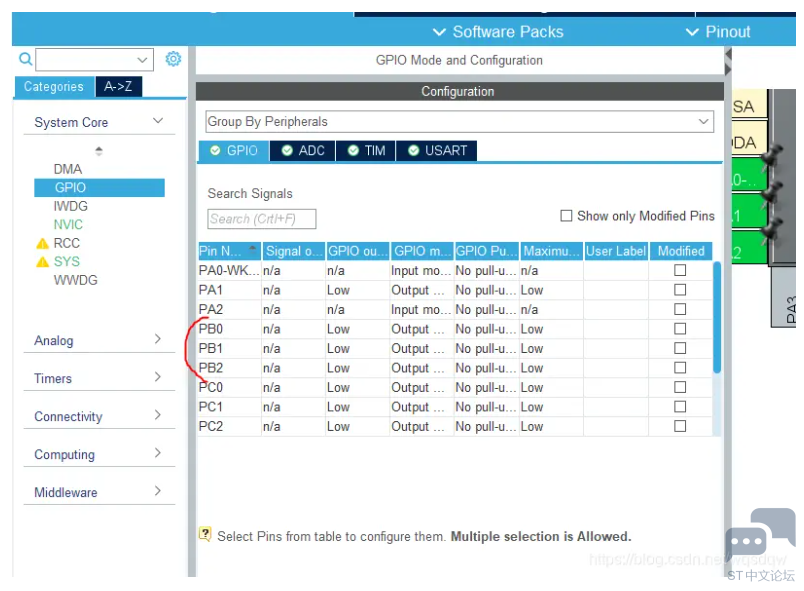This screenshot has height=591, width=804.
Task: Check Modified box for PC0 row
Action: (680, 387)
